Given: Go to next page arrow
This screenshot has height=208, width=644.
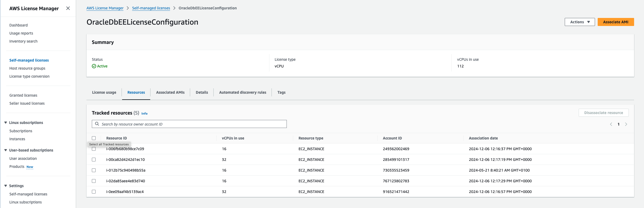Looking at the screenshot, I should tap(626, 124).
